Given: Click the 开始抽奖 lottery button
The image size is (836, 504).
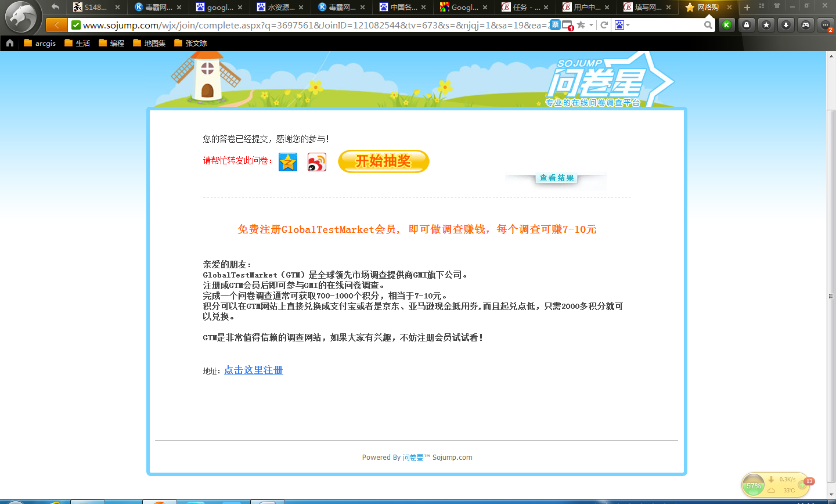Looking at the screenshot, I should 384,161.
